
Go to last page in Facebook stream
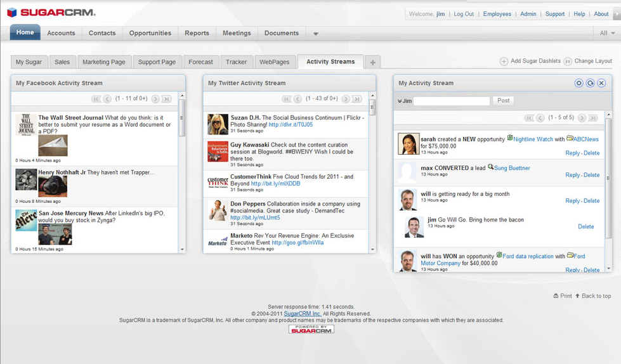pyautogui.click(x=166, y=99)
